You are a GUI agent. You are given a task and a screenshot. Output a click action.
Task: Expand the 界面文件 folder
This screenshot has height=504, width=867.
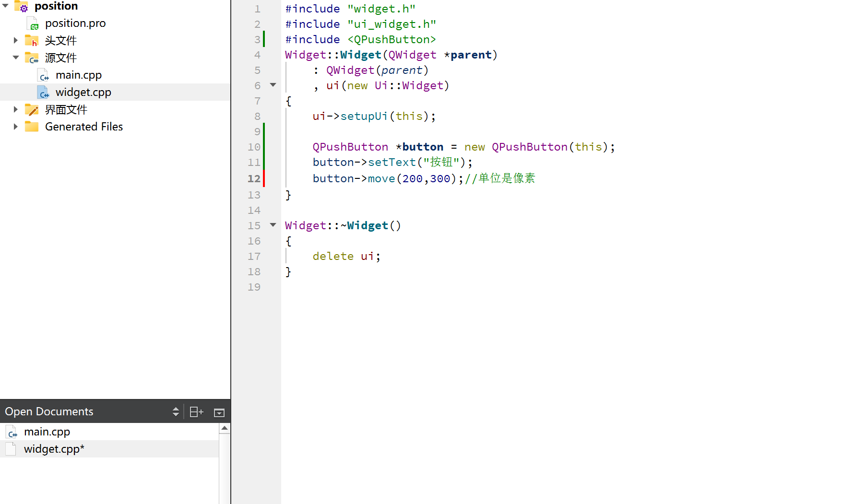[x=15, y=109]
